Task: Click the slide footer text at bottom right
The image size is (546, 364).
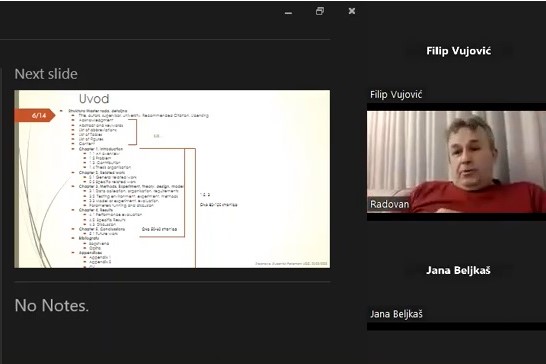Action: (291, 264)
